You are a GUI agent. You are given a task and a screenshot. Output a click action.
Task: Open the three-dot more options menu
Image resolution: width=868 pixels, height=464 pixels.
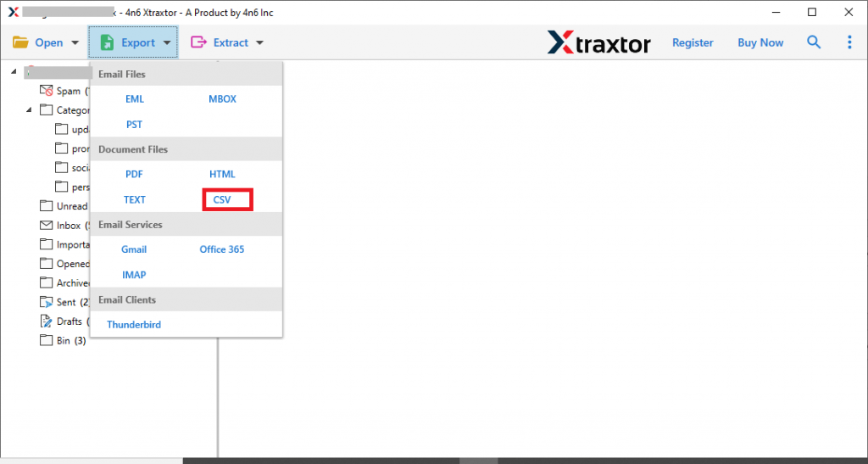[849, 42]
